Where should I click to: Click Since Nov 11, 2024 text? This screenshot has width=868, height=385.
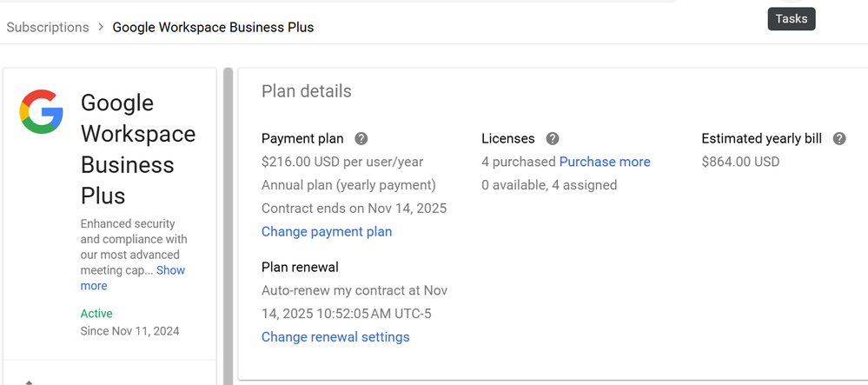129,331
